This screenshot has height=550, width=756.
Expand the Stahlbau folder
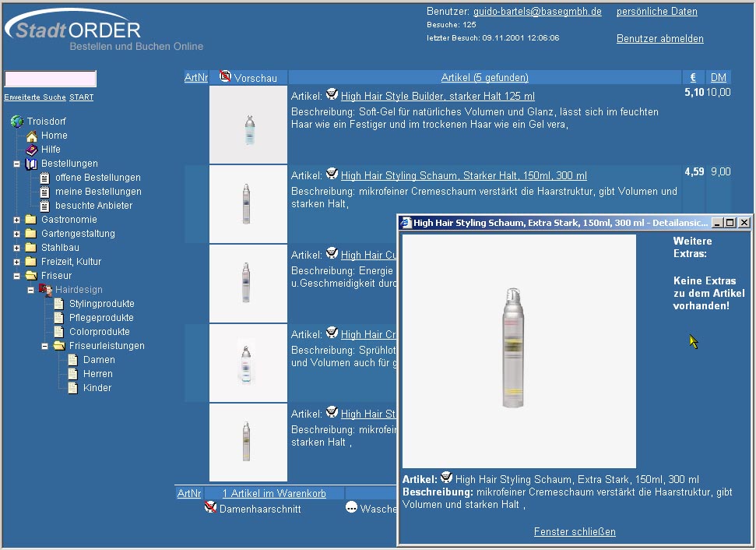[17, 248]
